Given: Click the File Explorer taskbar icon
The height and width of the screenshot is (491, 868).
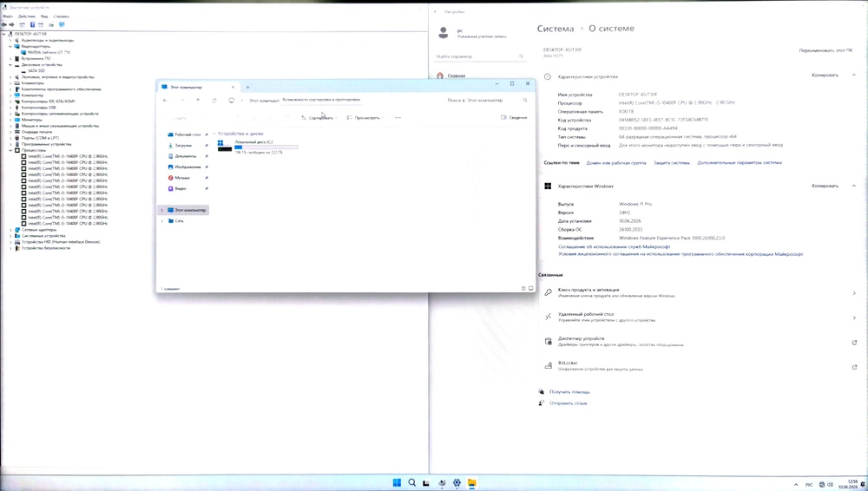Looking at the screenshot, I should pyautogui.click(x=471, y=482).
